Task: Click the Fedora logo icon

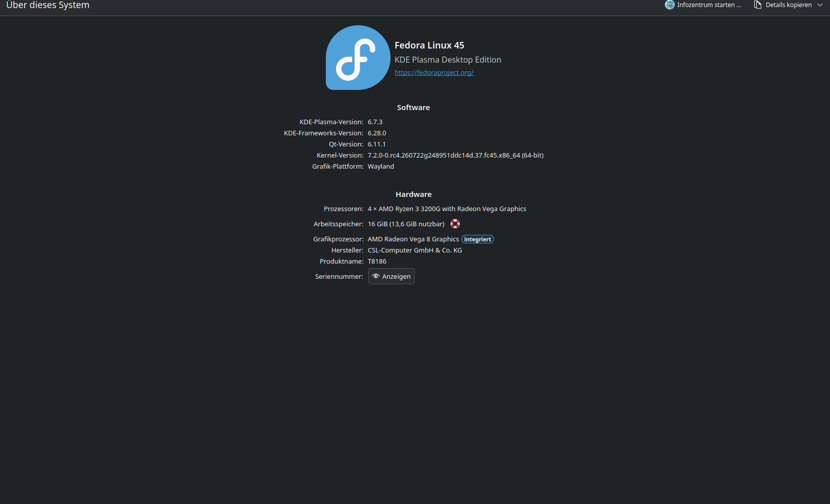Action: 358,58
